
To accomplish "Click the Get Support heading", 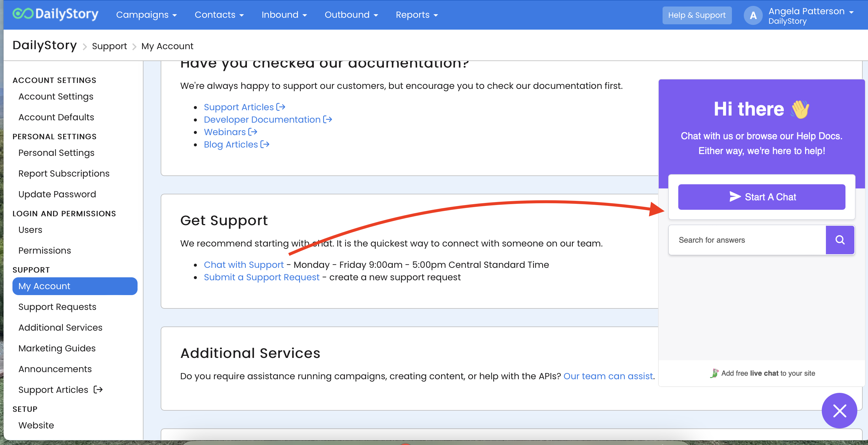I will (224, 220).
